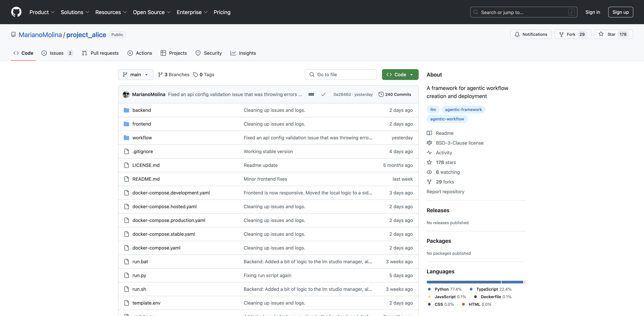Screen dimensions: 644x316
Task: Click the Security shield icon
Action: 198,53
